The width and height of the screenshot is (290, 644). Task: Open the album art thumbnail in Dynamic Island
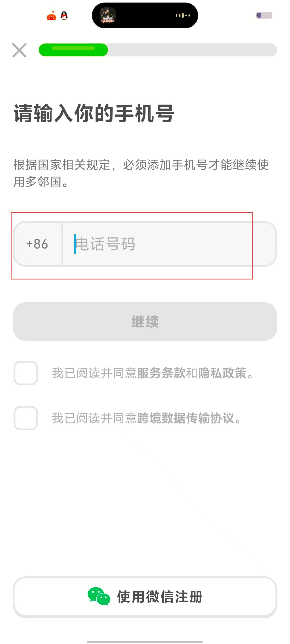tap(108, 15)
